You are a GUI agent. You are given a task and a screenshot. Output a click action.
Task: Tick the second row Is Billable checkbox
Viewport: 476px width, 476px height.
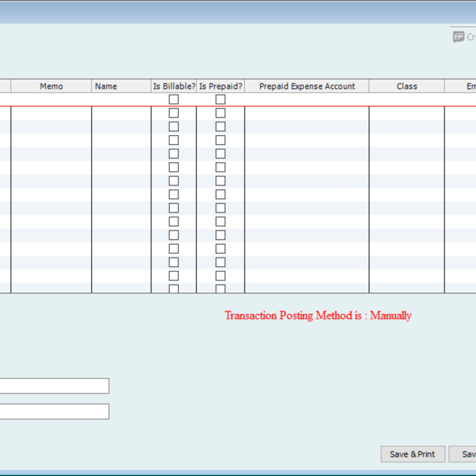174,113
